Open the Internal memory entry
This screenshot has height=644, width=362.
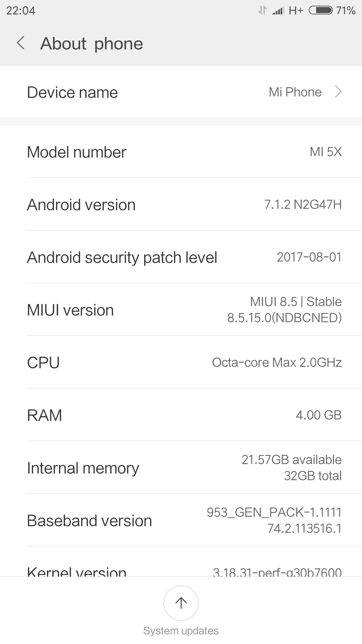pyautogui.click(x=181, y=468)
